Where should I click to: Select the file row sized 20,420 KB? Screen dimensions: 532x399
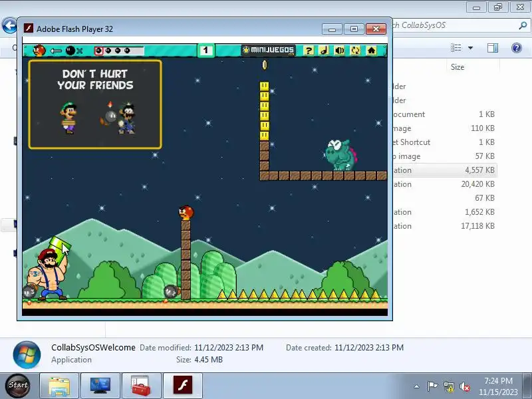[x=444, y=184]
